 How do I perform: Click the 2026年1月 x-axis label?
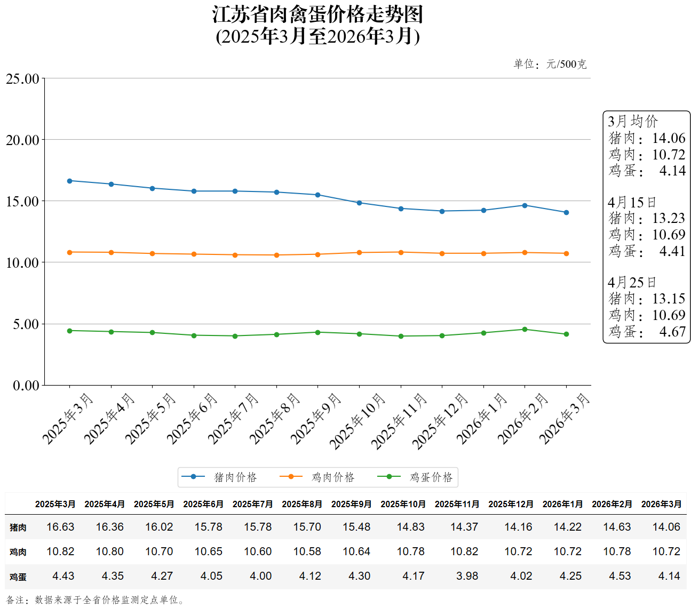tap(481, 418)
